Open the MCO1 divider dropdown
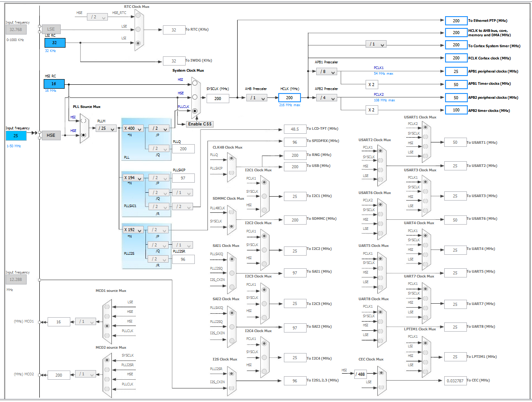Screen dimensions: 532x402 coord(86,321)
